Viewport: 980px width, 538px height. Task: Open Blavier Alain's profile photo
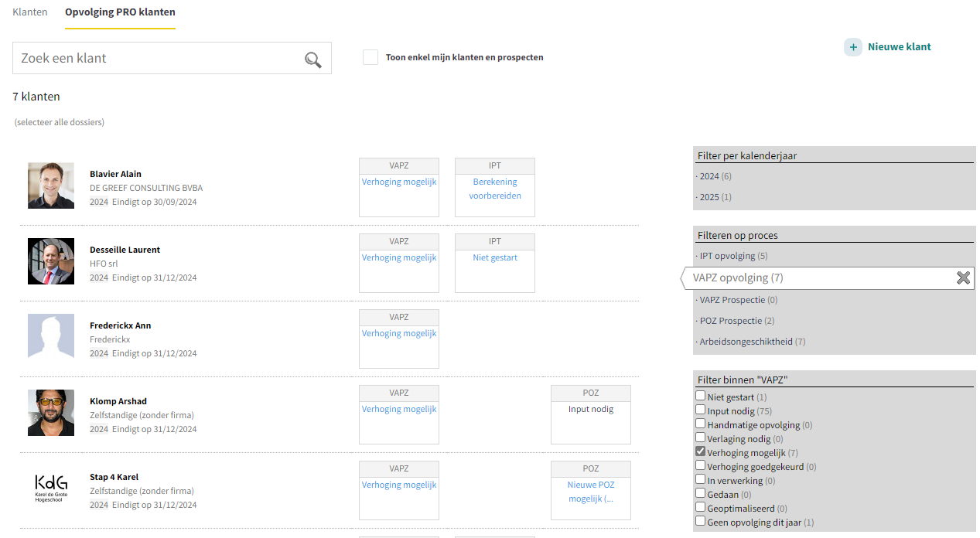pos(51,186)
